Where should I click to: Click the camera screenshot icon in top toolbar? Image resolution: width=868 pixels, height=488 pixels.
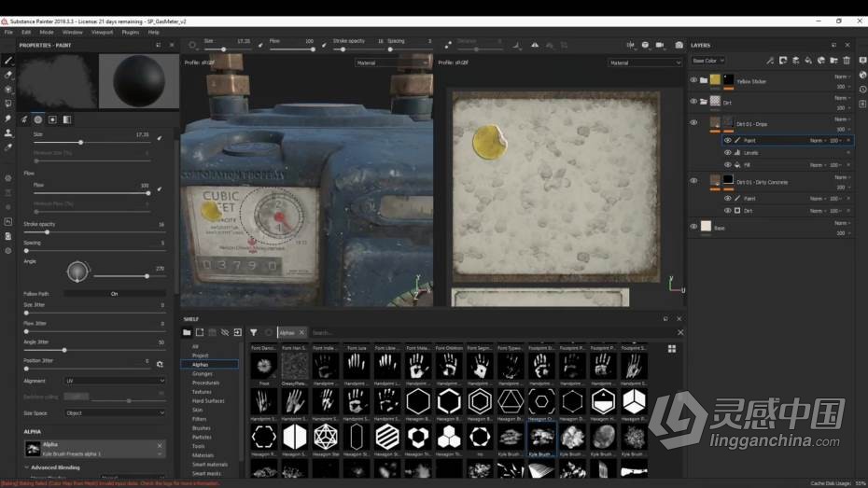click(679, 45)
